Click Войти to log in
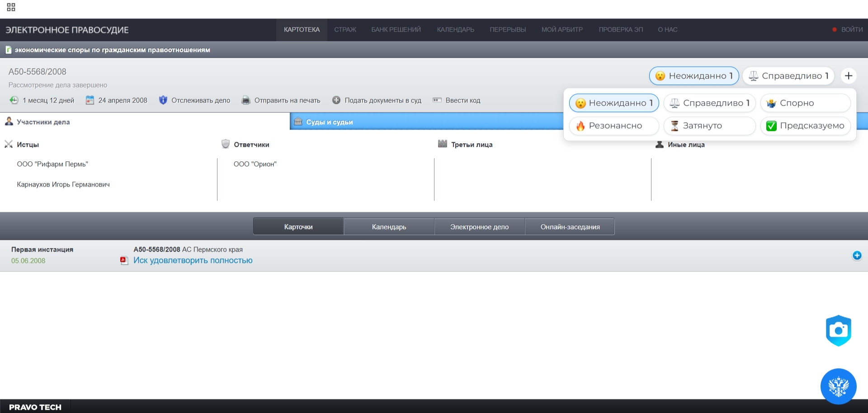Viewport: 868px width, 413px height. pyautogui.click(x=851, y=30)
